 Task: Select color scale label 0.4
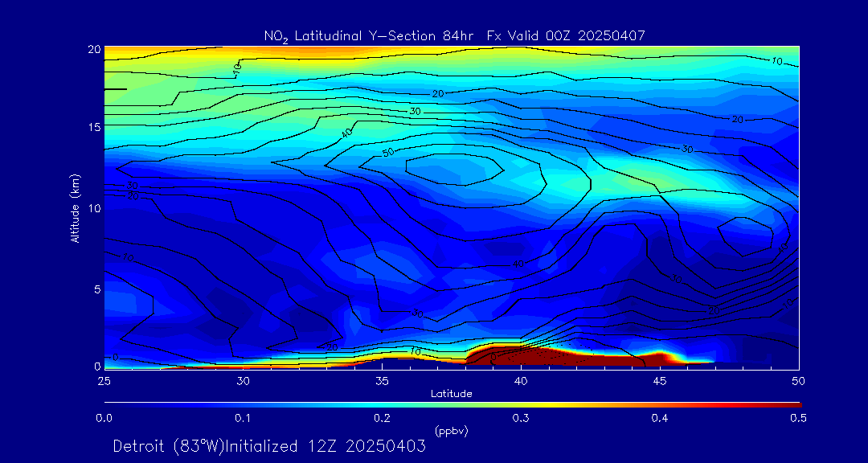[659, 419]
